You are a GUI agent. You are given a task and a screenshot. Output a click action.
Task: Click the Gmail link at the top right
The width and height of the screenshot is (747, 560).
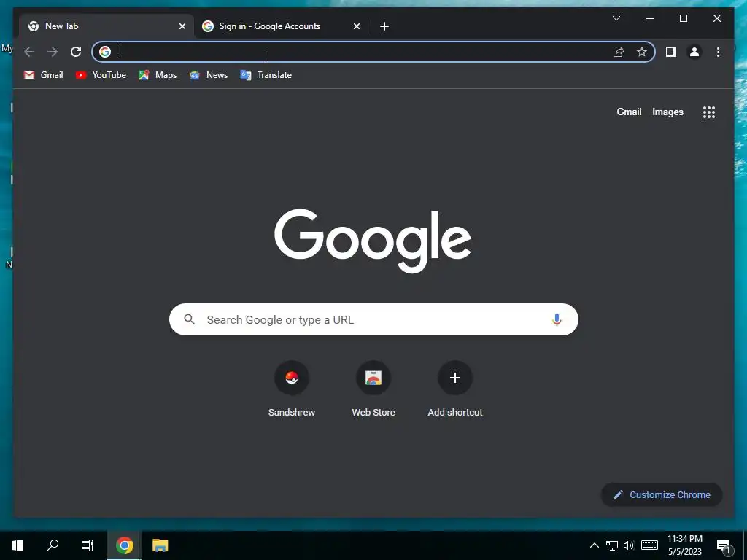629,112
